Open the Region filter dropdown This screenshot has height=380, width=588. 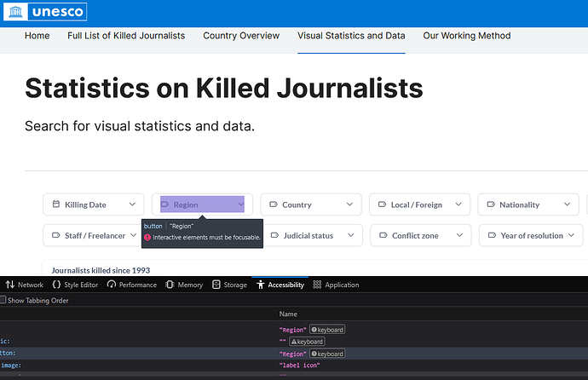click(202, 204)
